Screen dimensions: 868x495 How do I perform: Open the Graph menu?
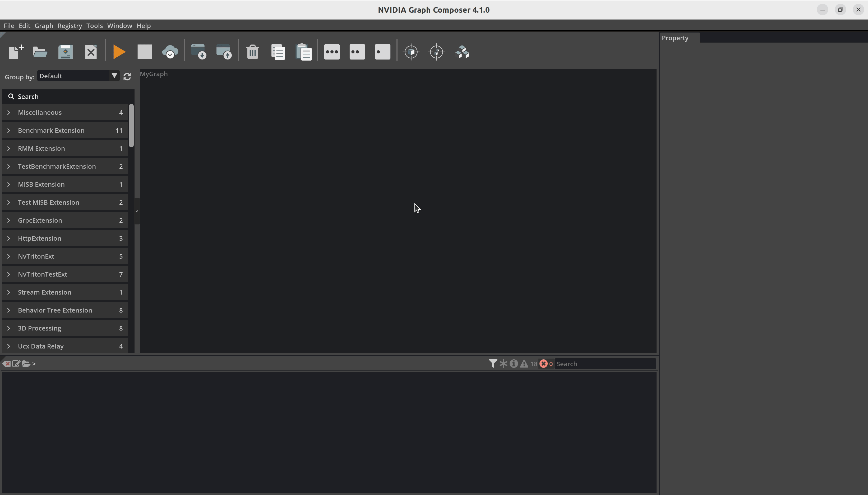44,26
